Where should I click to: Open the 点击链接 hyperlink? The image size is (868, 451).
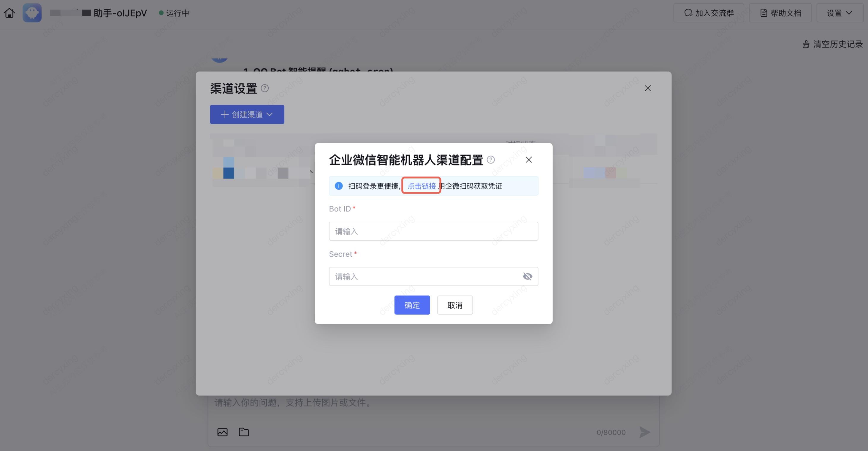422,186
